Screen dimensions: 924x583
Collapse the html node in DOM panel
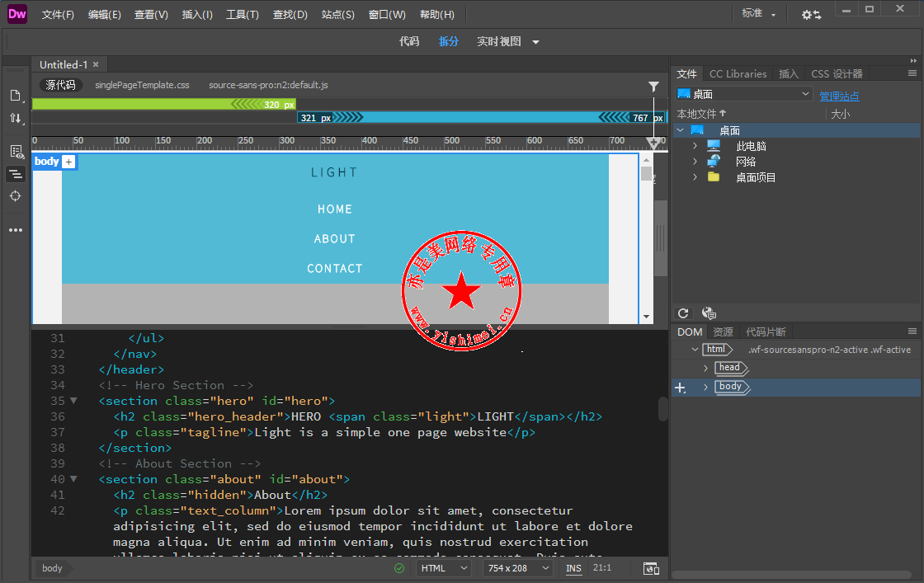(x=695, y=350)
